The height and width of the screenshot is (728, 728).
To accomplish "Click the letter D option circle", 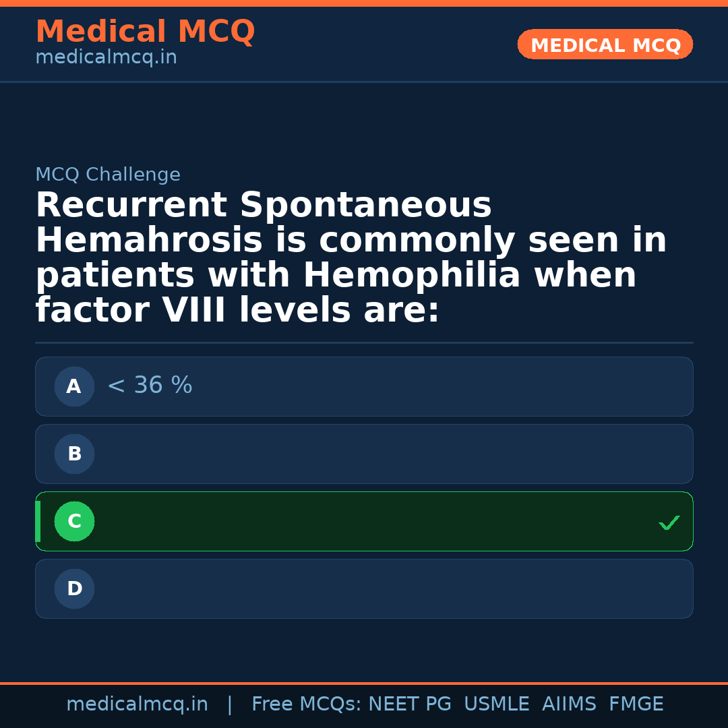I will [x=74, y=589].
